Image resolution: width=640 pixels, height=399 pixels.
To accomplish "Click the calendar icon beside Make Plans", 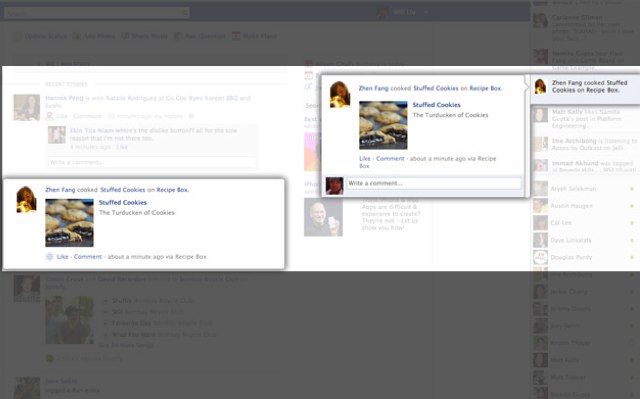I will pos(236,36).
